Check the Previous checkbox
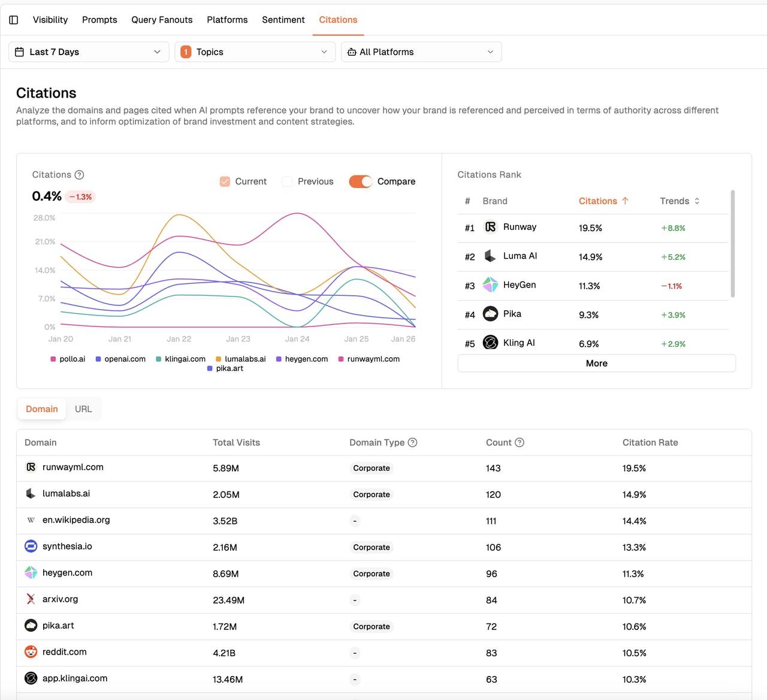Image resolution: width=767 pixels, height=700 pixels. [x=288, y=181]
